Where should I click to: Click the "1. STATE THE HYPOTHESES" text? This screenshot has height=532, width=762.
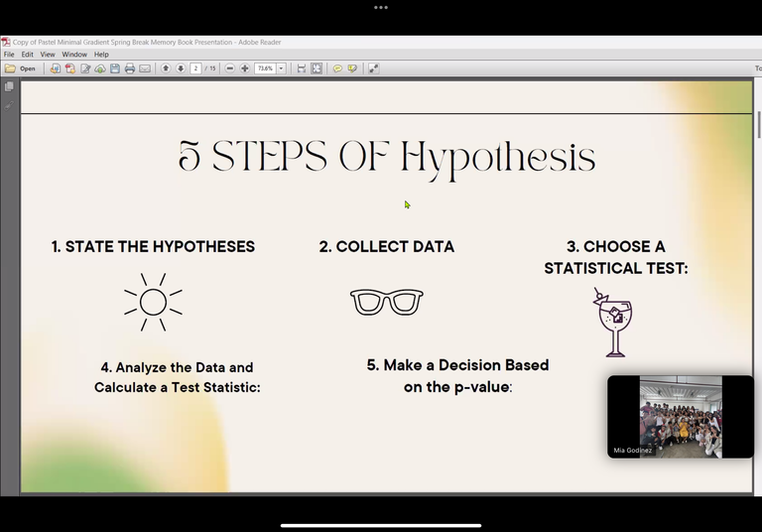(153, 246)
